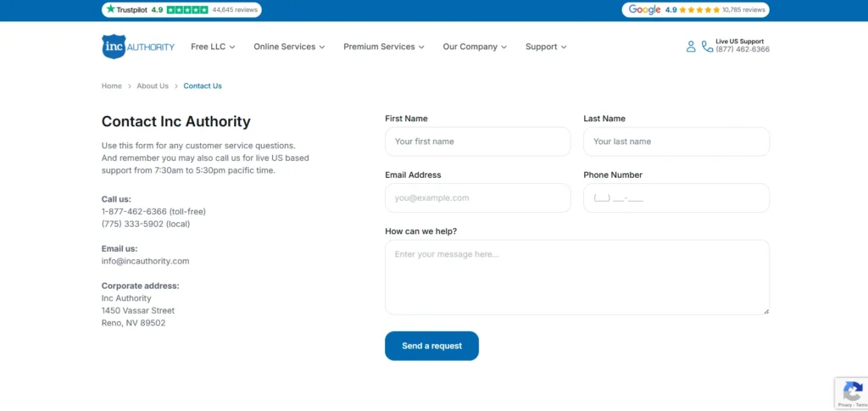Select the Email Address input box
The height and width of the screenshot is (411, 868).
pos(477,197)
